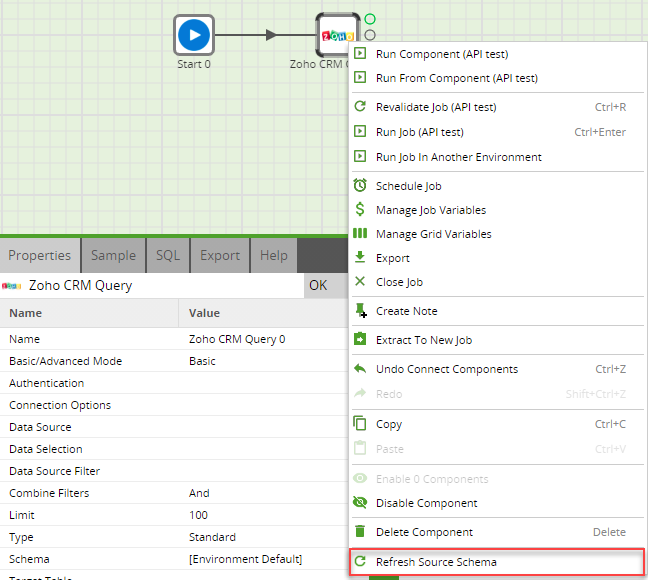
Task: Click the Undo arrow icon in menu
Action: (x=360, y=368)
